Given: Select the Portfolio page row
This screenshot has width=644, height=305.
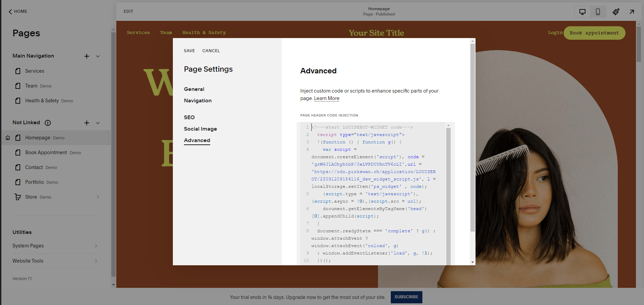Looking at the screenshot, I should (x=56, y=182).
